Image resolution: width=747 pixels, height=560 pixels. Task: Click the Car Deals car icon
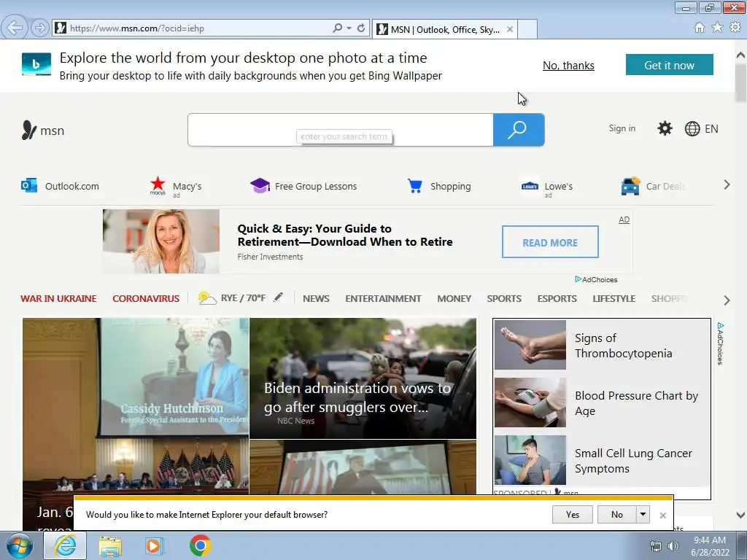[x=631, y=186]
